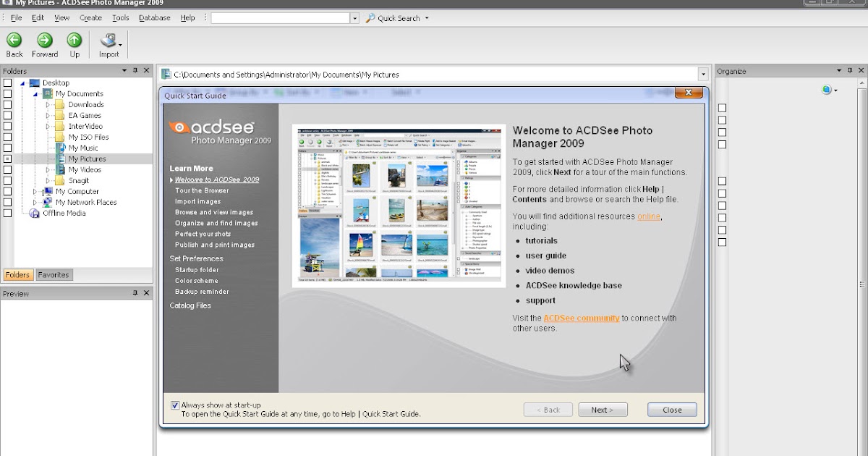This screenshot has height=456, width=868.
Task: Check the box beside Downloads row
Action: pos(7,104)
